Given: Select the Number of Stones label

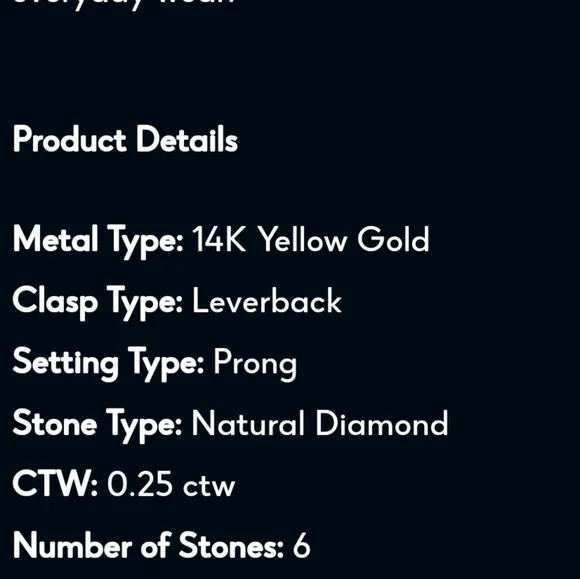Looking at the screenshot, I should [x=148, y=545].
